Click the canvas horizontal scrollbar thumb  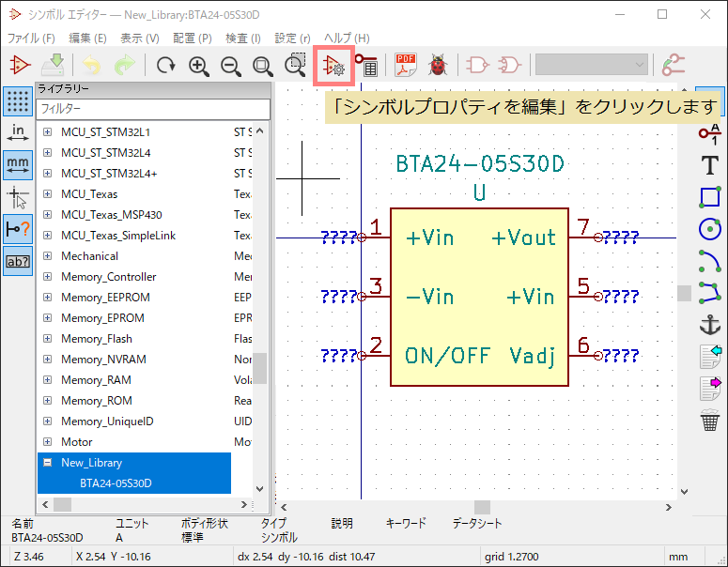point(482,507)
